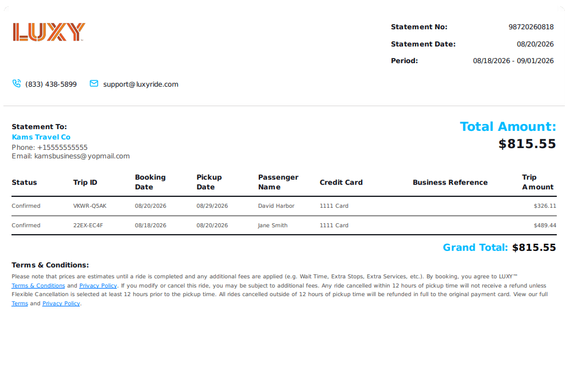Screen dimensions: 570x392
Task: Click the Total Amount value $815.55
Action: coord(527,144)
